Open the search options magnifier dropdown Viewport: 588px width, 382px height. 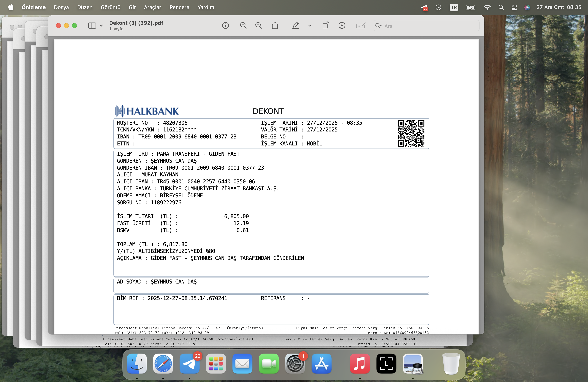[379, 26]
